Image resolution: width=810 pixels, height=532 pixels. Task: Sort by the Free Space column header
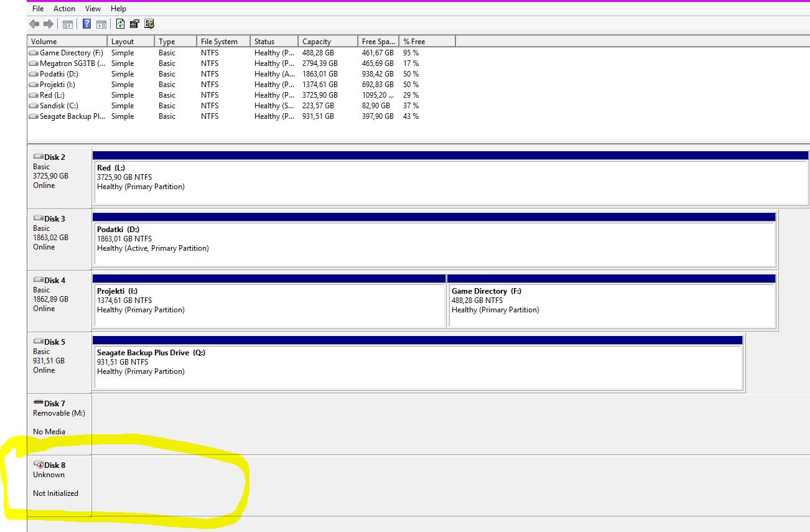click(x=378, y=41)
